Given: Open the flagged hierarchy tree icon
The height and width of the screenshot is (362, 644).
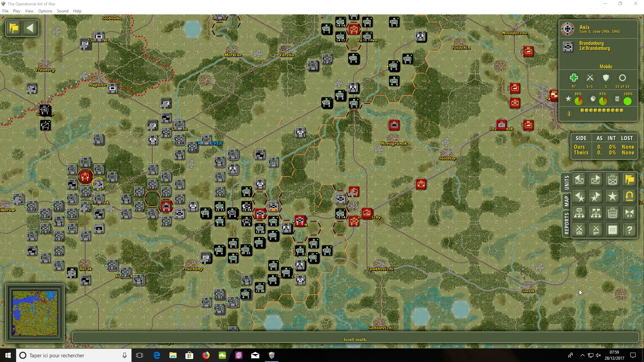Looking at the screenshot, I should (596, 213).
